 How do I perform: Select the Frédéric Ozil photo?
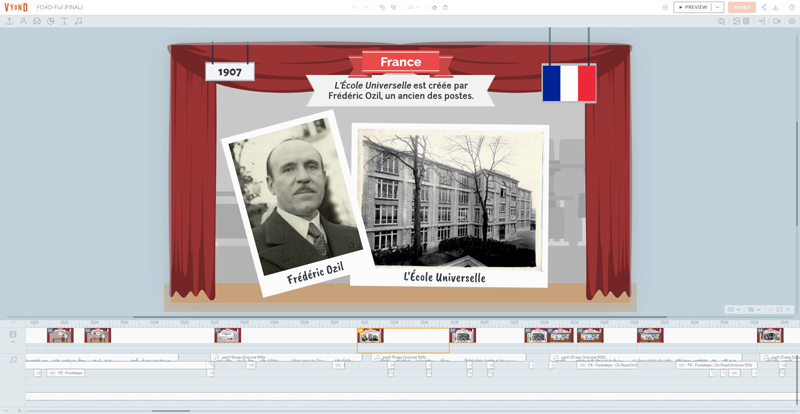tap(293, 204)
